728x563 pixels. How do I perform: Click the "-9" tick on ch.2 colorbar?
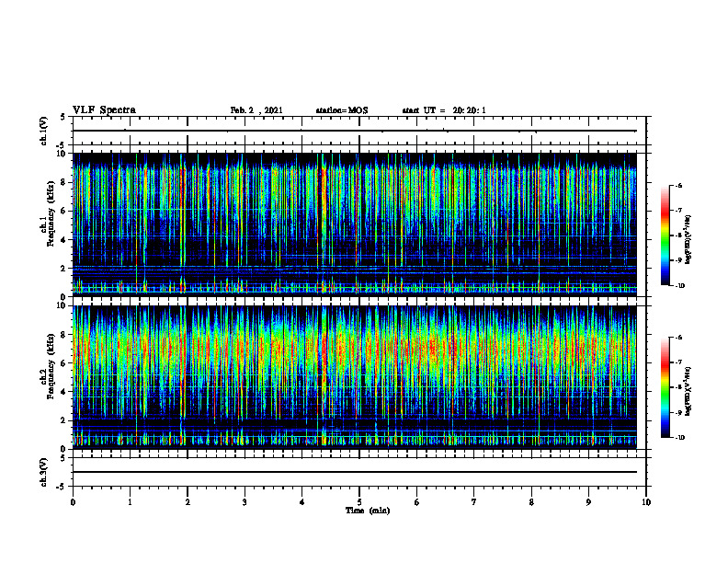point(678,412)
